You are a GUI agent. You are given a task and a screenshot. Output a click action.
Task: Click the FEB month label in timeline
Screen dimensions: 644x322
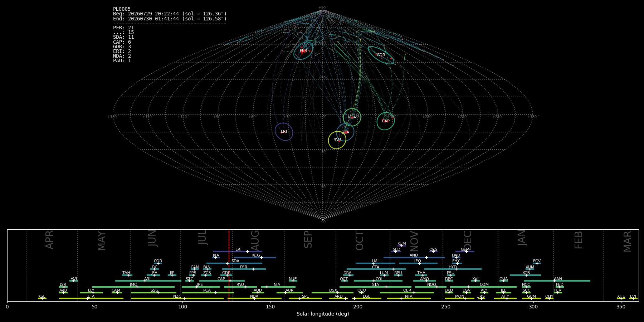pyautogui.click(x=579, y=240)
